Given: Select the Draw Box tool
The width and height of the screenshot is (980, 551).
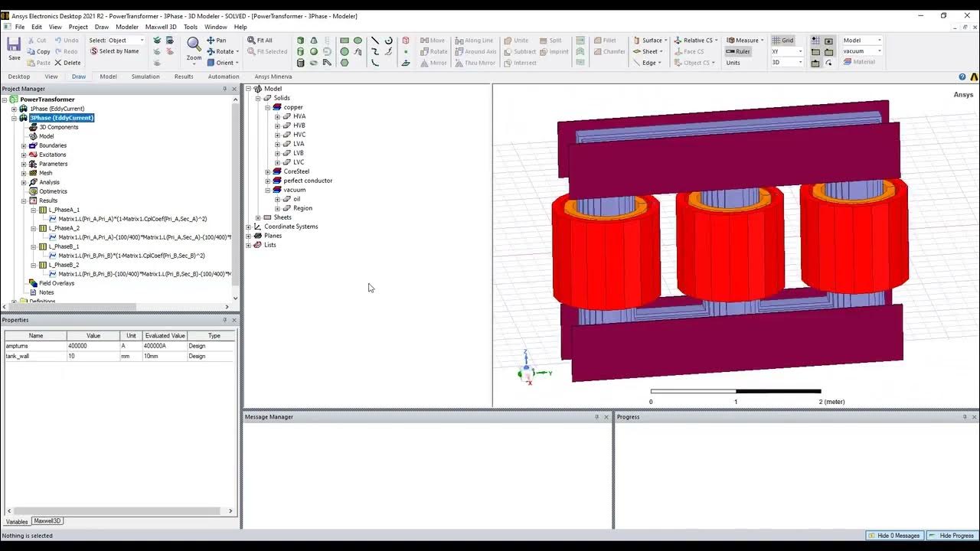Looking at the screenshot, I should click(300, 41).
